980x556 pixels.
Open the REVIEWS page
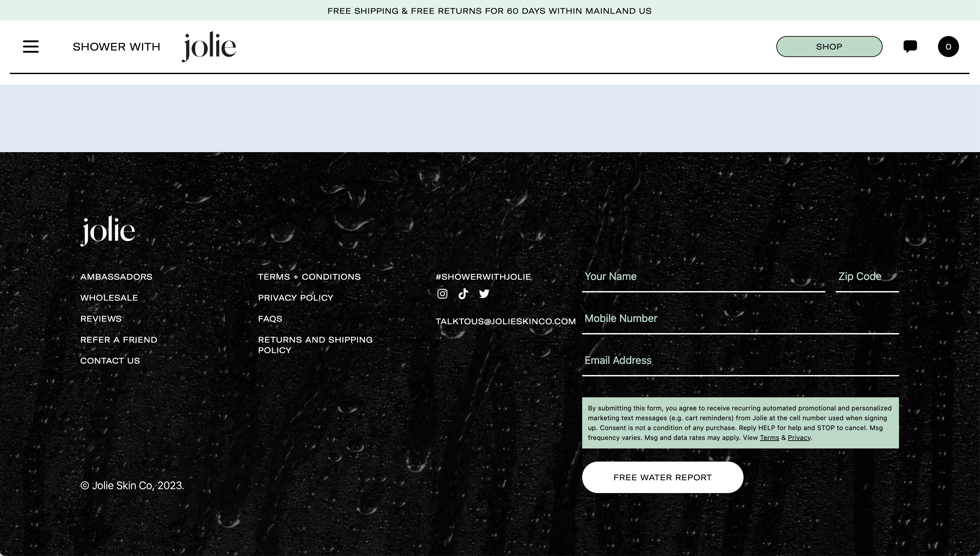click(101, 318)
